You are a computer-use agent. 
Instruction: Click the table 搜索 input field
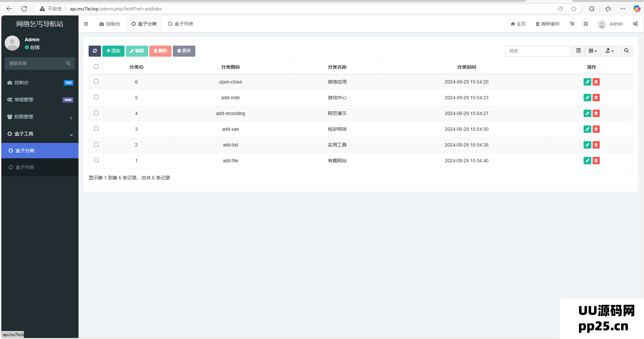tap(537, 51)
